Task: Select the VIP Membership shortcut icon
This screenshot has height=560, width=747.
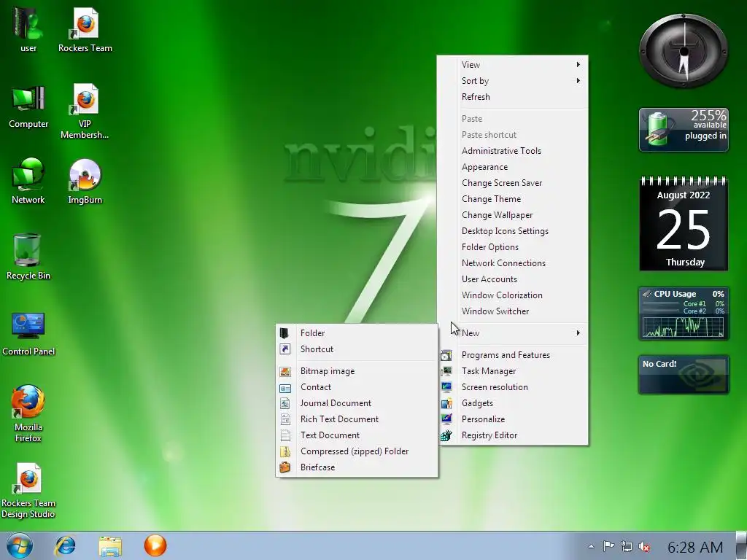Action: [x=85, y=112]
